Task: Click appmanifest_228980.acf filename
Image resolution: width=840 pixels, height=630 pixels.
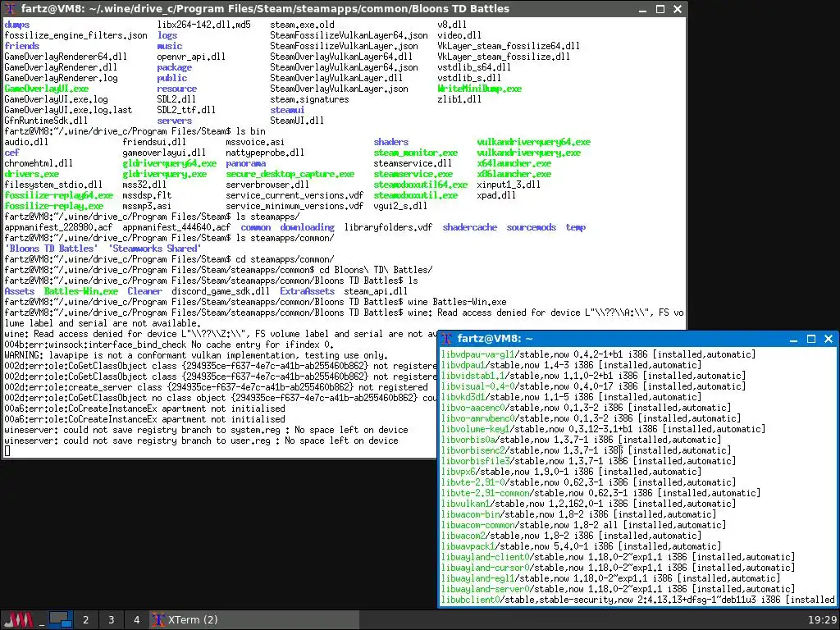Action: click(58, 227)
